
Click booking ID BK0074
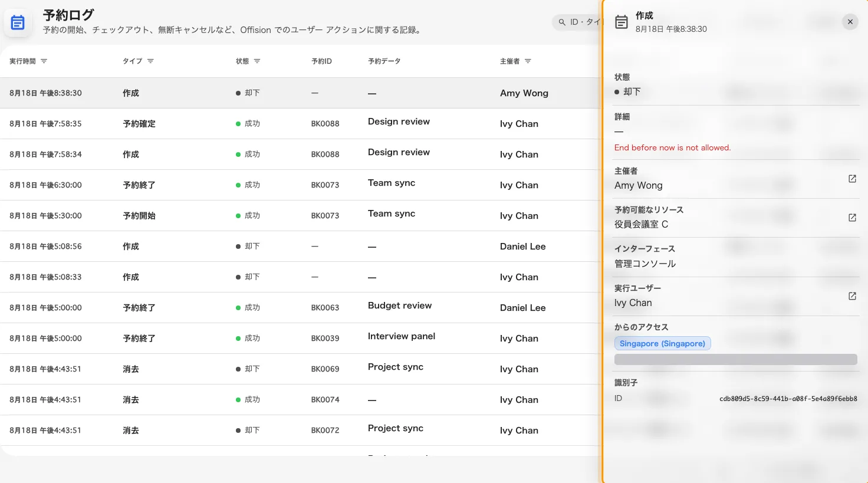tap(325, 400)
